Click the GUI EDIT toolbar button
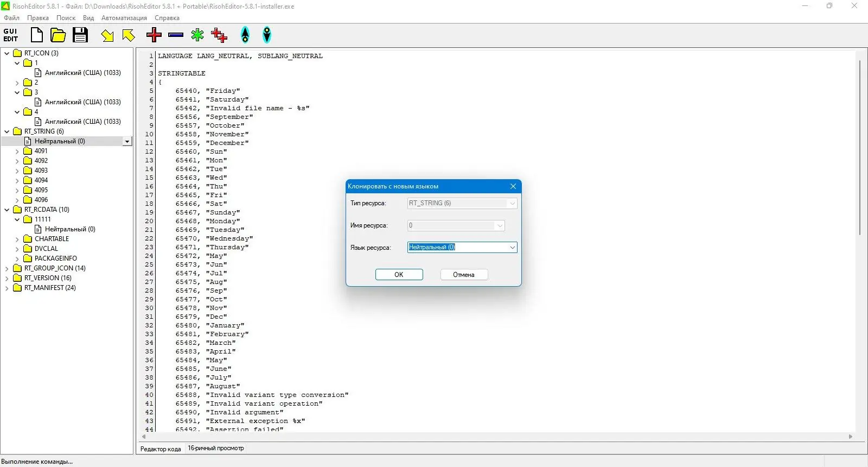The width and height of the screenshot is (868, 467). pyautogui.click(x=10, y=35)
